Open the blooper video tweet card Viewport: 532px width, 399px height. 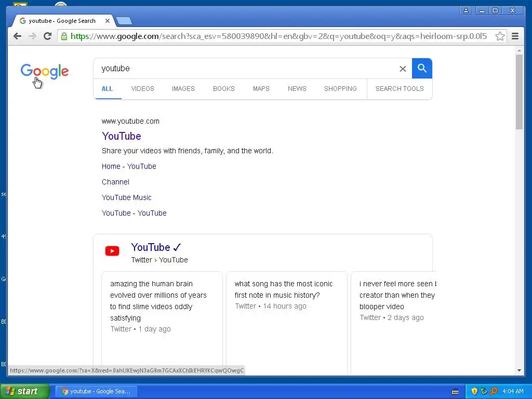394,322
